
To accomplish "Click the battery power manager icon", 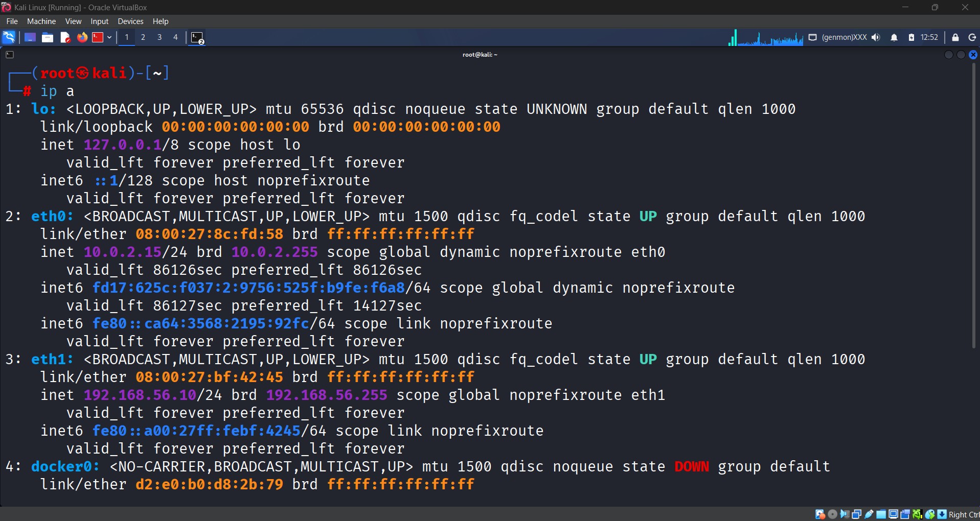I will 911,37.
